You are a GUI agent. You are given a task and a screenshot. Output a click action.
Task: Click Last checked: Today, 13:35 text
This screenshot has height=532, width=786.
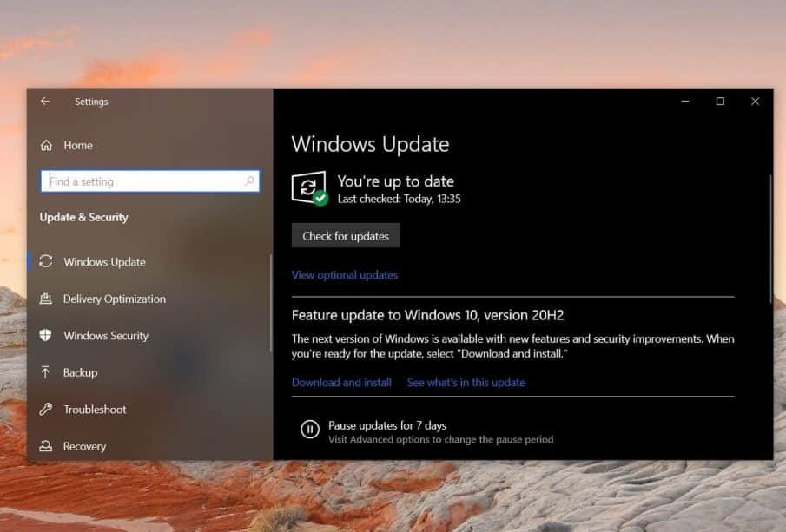(399, 199)
